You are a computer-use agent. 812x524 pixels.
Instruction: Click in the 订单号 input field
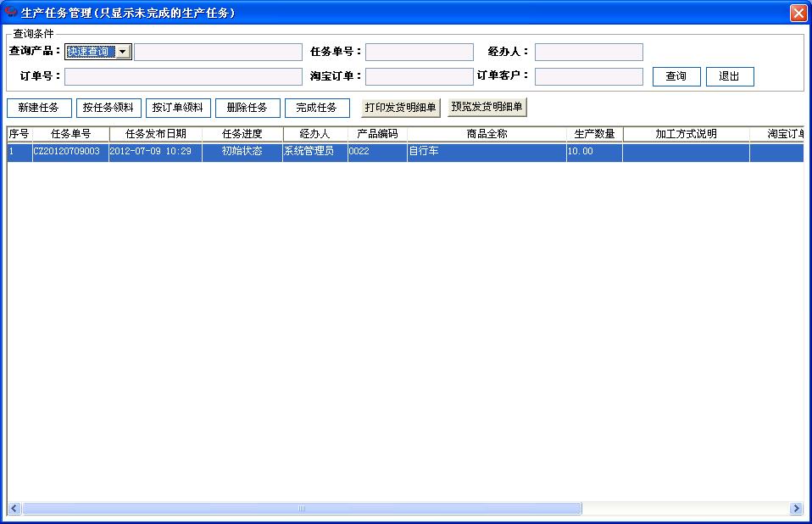coord(182,76)
